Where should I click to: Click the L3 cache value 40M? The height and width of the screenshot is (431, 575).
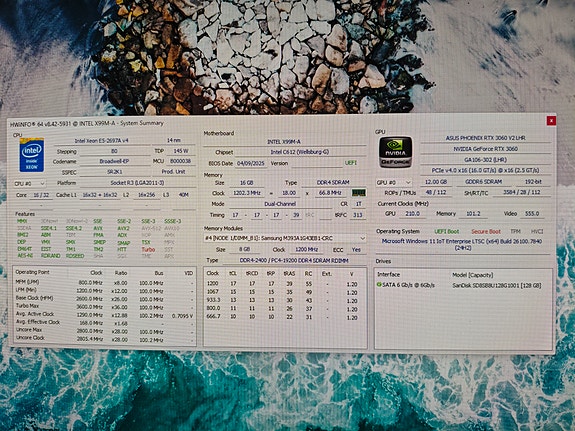coord(183,195)
